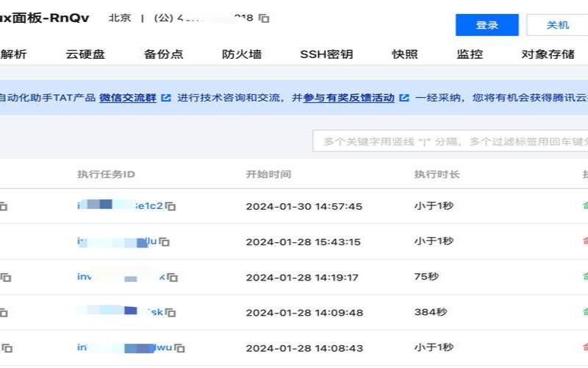
Task: Open task ID link ending e1c2
Action: pos(120,205)
